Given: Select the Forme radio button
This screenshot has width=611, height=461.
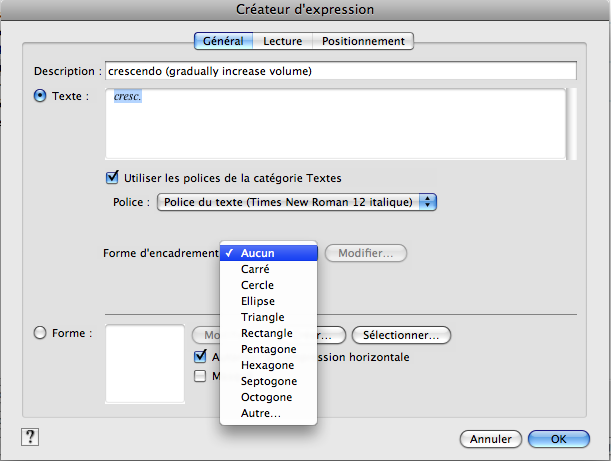Looking at the screenshot, I should [41, 333].
